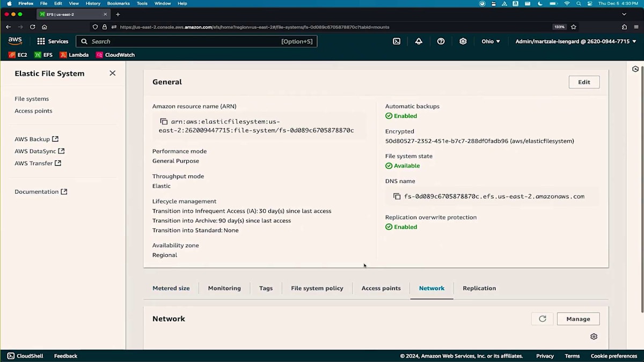Open Cookie preferences
Image resolution: width=644 pixels, height=362 pixels.
point(614,356)
